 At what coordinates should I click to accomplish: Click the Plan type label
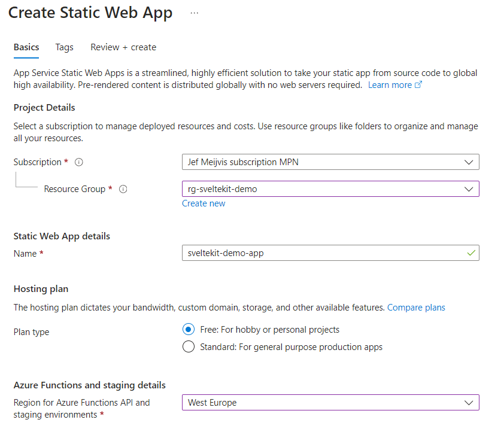click(x=32, y=332)
